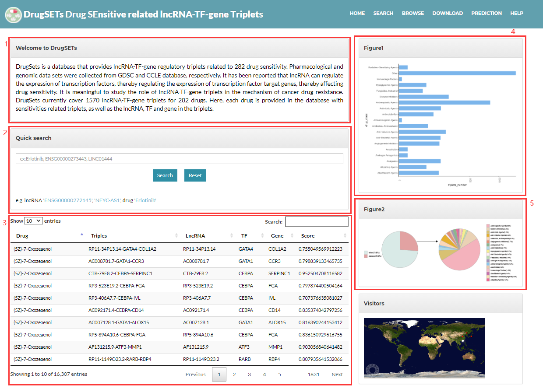Viewport: 543px width, 392px height.
Task: Click the DrugSETs logo icon
Action: click(14, 14)
